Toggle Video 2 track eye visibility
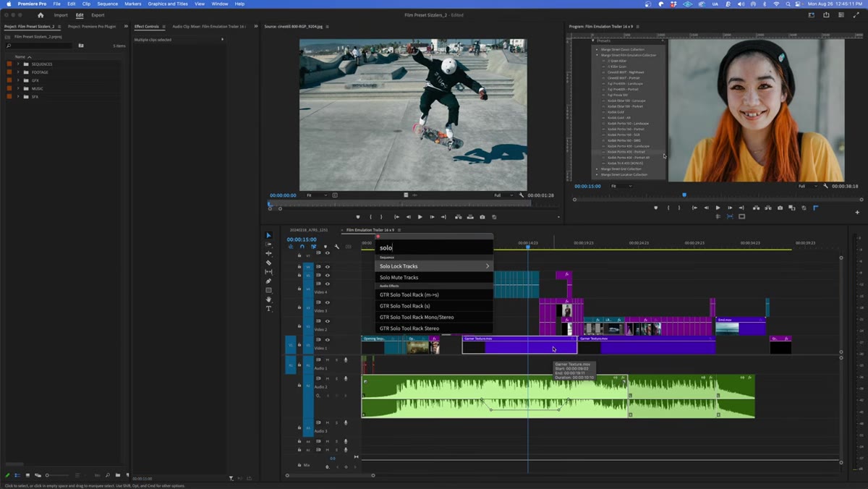 pos(327,321)
